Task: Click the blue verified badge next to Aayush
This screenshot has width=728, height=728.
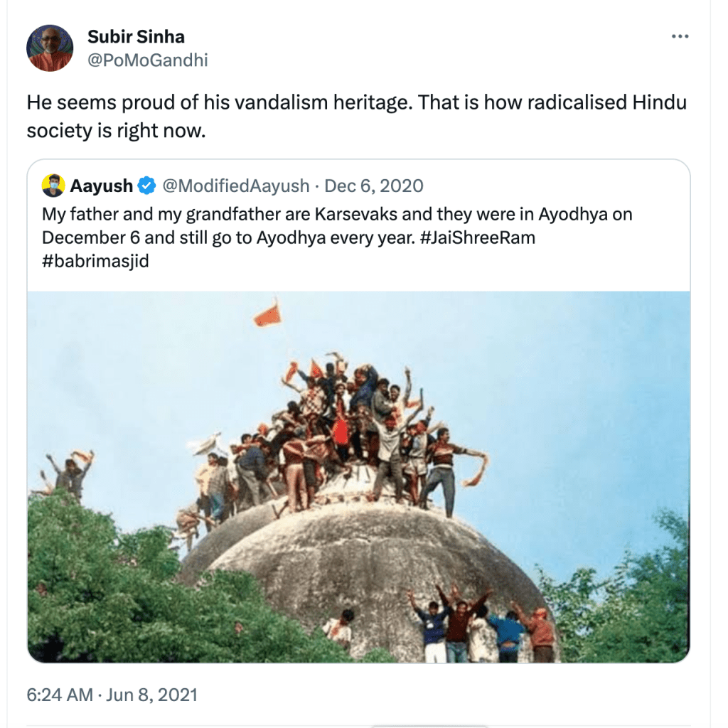Action: click(146, 186)
